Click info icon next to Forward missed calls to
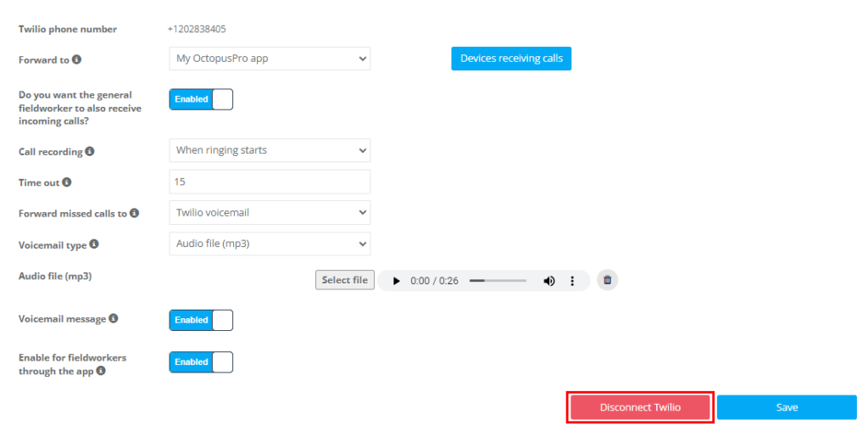The width and height of the screenshot is (868, 437). coord(134,213)
